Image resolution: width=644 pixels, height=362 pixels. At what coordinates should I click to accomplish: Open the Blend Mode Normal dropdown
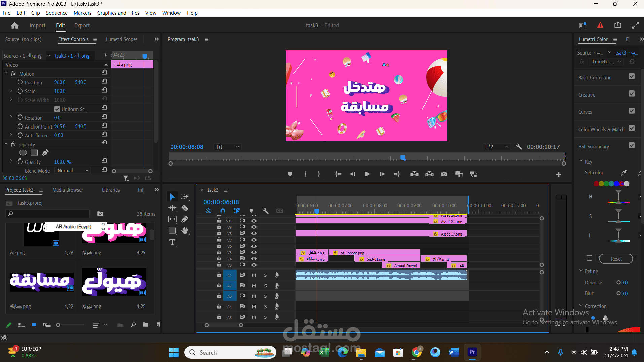(x=73, y=171)
